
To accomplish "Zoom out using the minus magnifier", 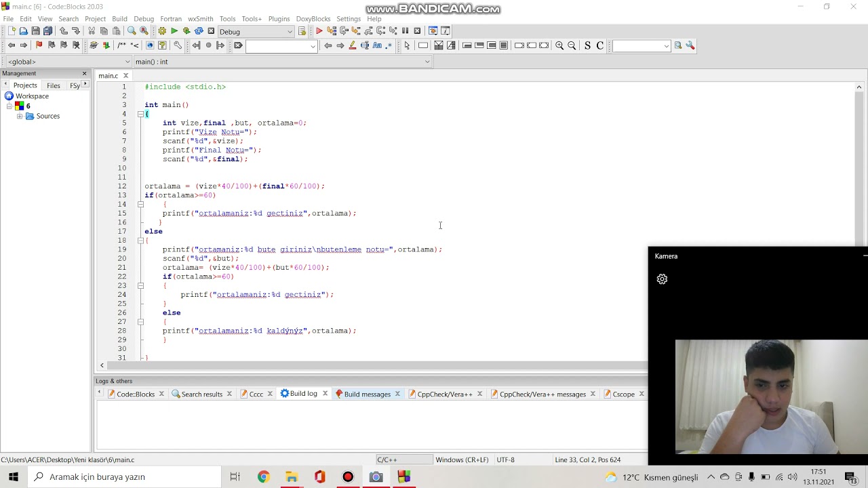I will (572, 45).
